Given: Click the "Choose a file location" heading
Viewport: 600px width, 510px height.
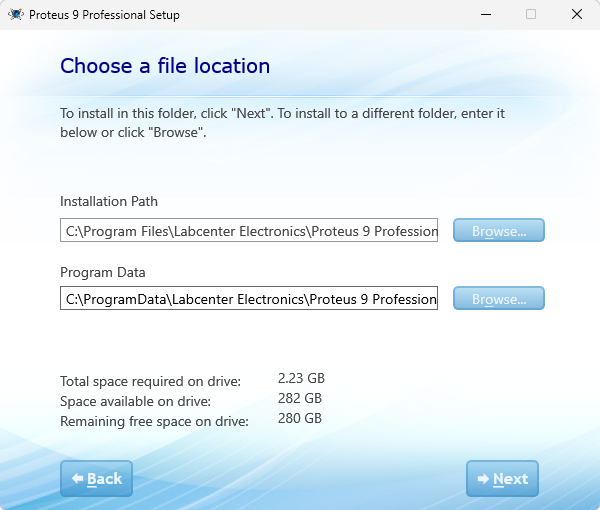Looking at the screenshot, I should 165,66.
